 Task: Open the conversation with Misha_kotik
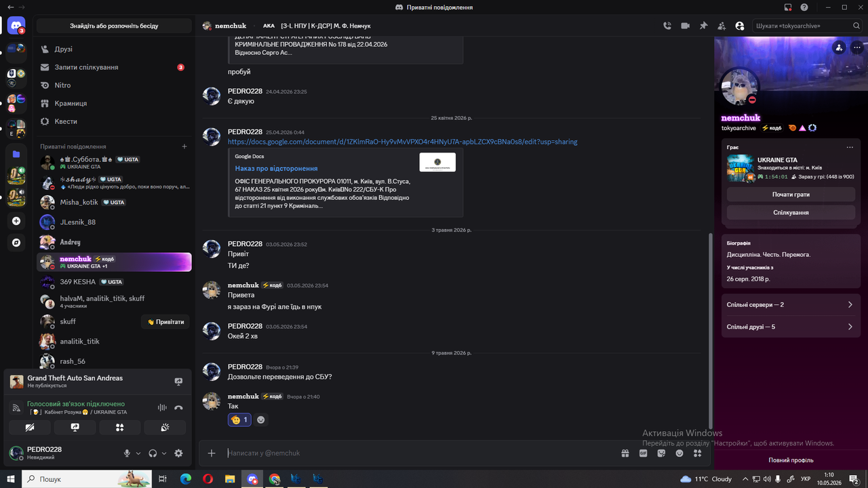pos(114,202)
